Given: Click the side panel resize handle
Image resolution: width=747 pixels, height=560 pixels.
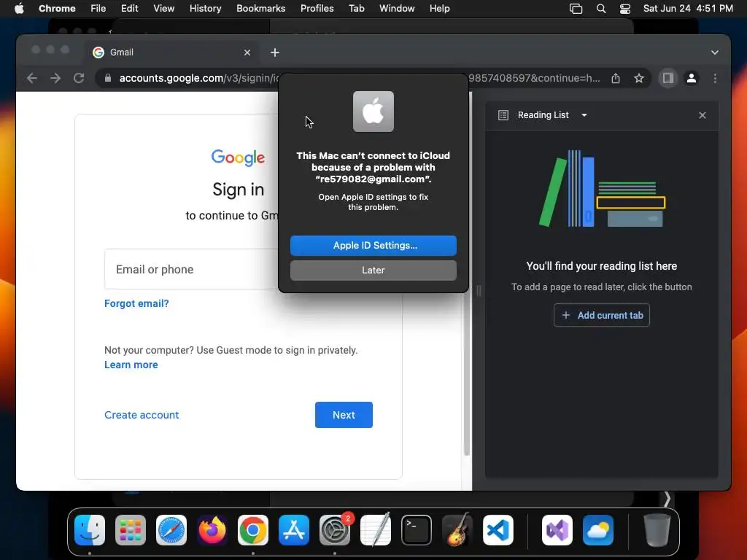Looking at the screenshot, I should point(479,290).
